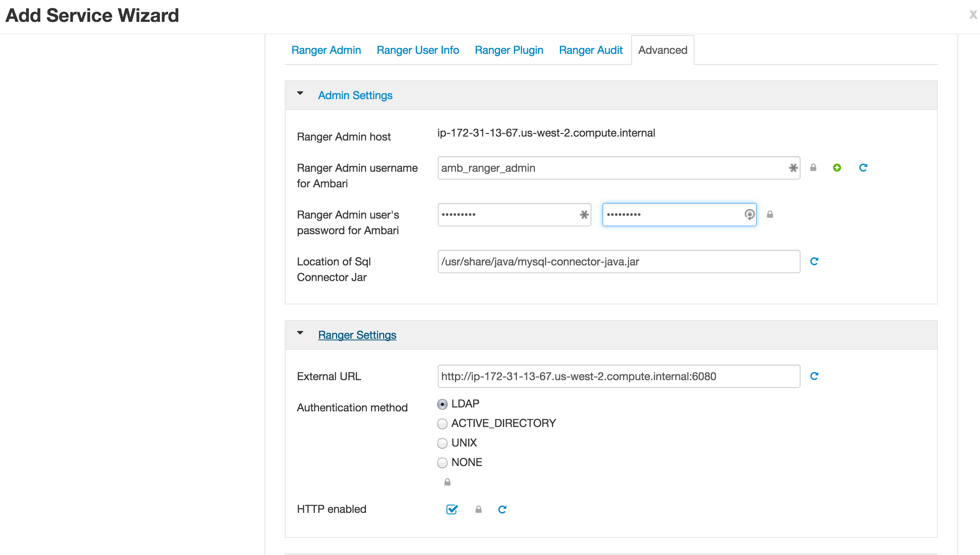Collapse the Ranger Settings panel arrow

point(300,333)
